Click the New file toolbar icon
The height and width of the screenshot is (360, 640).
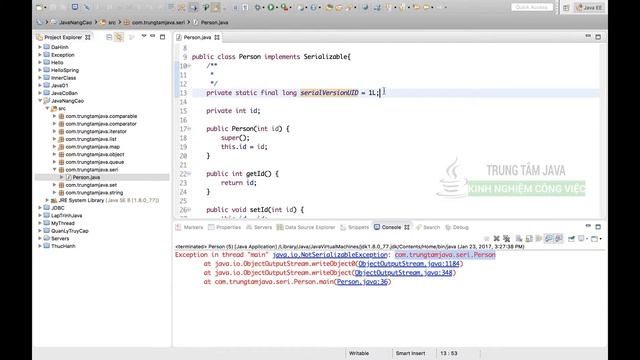click(x=40, y=7)
